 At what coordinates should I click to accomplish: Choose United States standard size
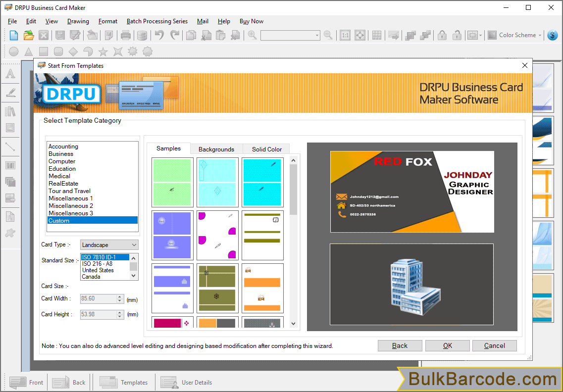pos(98,270)
